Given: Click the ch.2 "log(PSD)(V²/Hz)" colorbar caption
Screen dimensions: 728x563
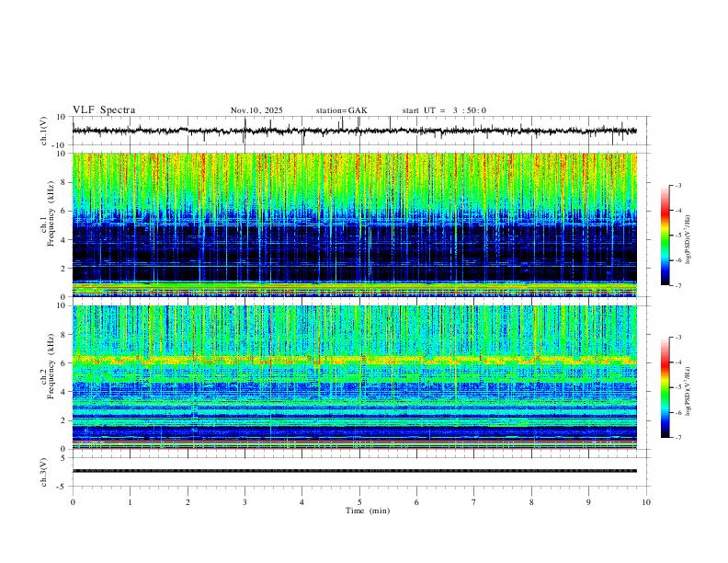Looking at the screenshot, I should [x=688, y=392].
